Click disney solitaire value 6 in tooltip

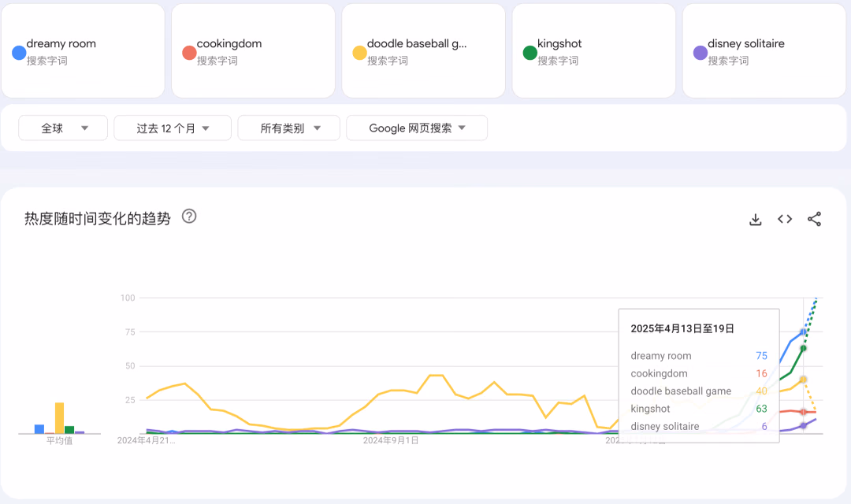click(x=764, y=426)
